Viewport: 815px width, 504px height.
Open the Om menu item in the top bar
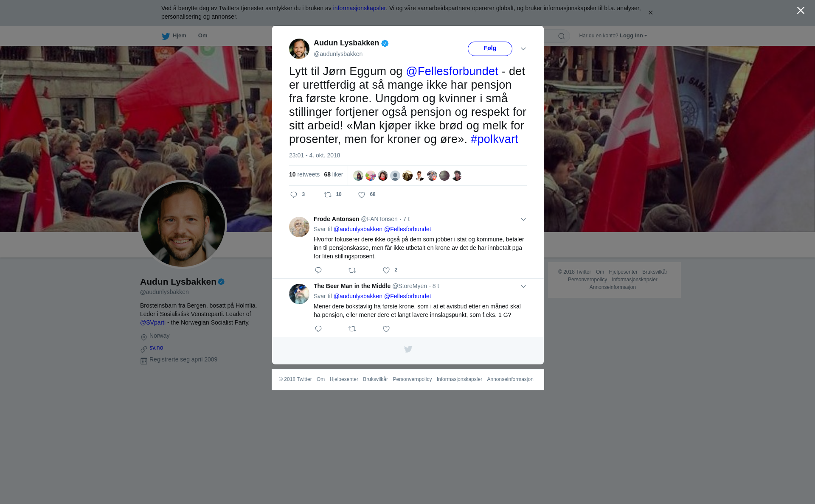tap(202, 36)
